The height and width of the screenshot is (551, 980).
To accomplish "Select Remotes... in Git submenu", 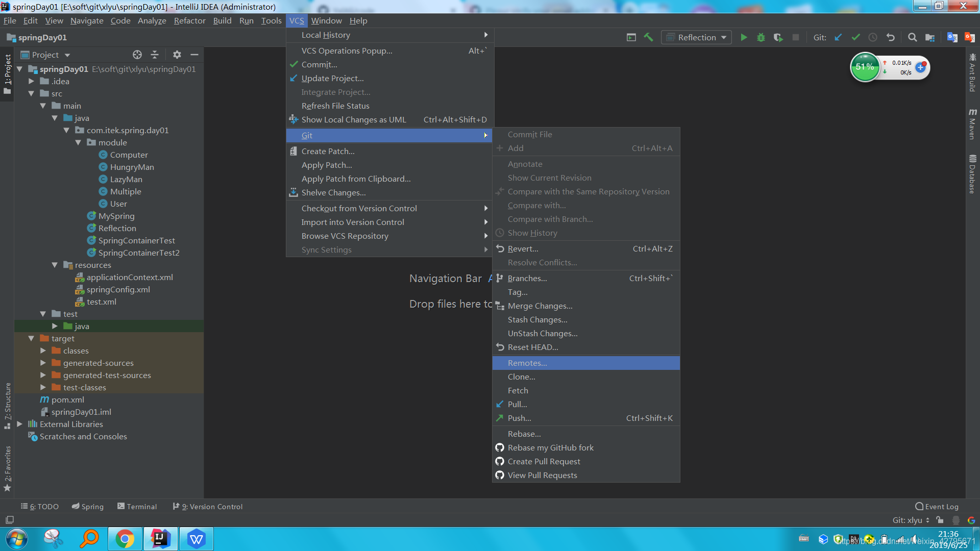I will click(x=527, y=363).
